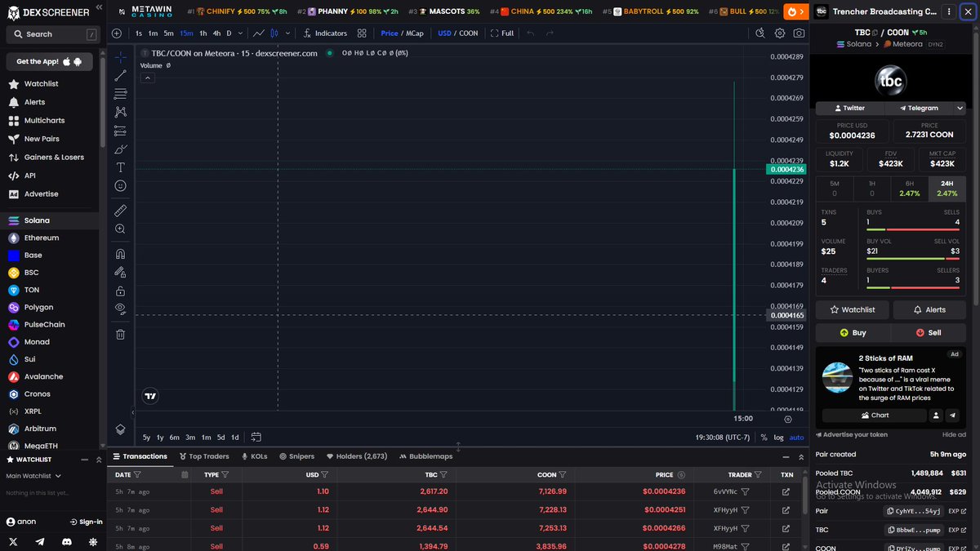Toggle magnet mode in drawing toolbar
The height and width of the screenshot is (551, 980).
(x=121, y=254)
